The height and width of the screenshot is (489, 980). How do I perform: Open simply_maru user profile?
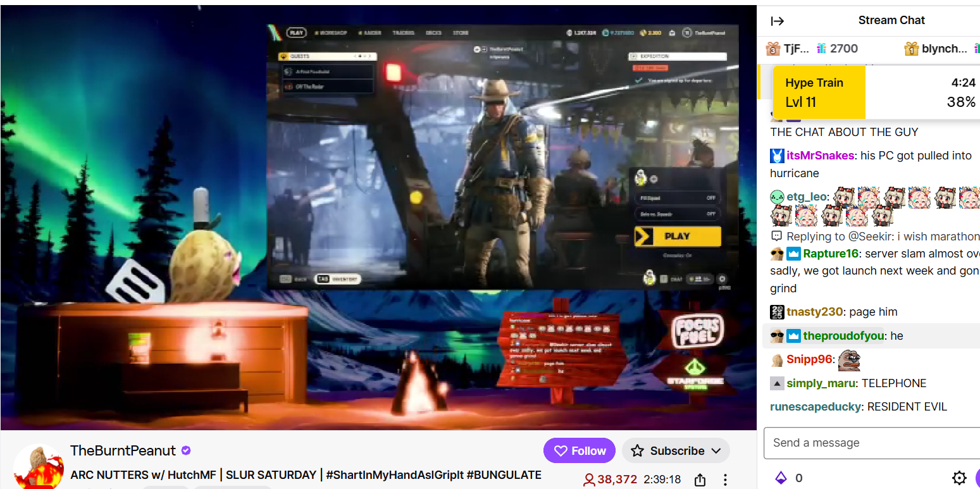point(821,383)
